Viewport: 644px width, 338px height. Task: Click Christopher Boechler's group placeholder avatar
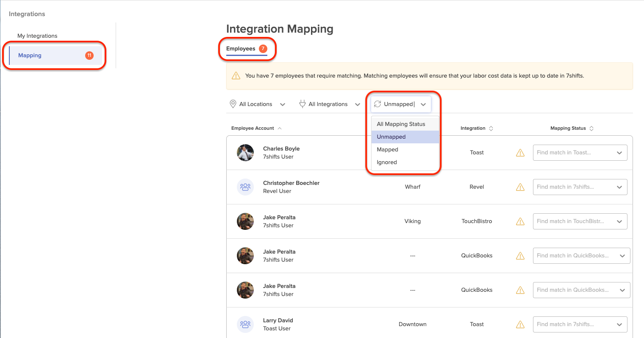(245, 187)
